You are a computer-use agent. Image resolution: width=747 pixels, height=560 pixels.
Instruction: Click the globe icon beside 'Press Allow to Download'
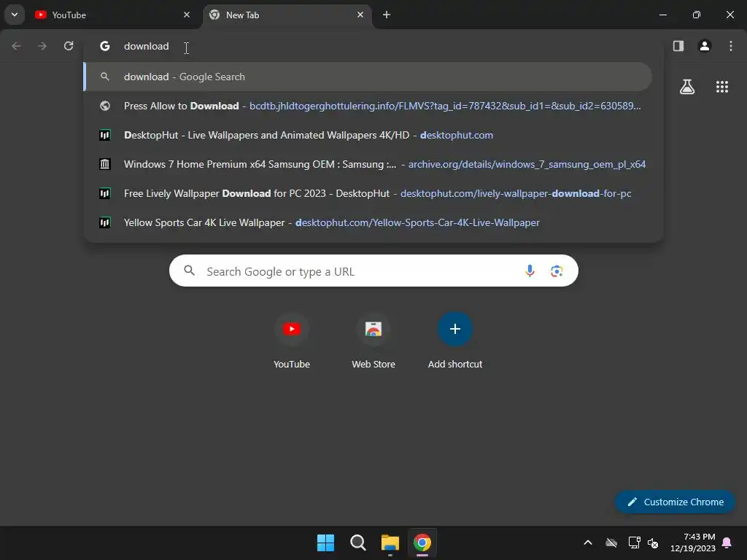click(x=105, y=106)
